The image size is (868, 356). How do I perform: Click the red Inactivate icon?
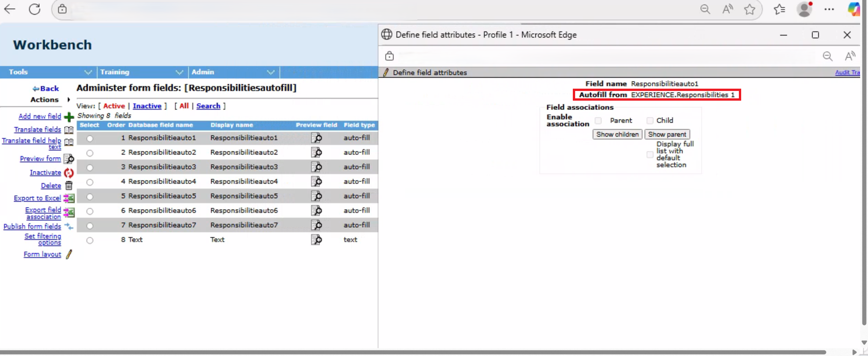coord(69,173)
